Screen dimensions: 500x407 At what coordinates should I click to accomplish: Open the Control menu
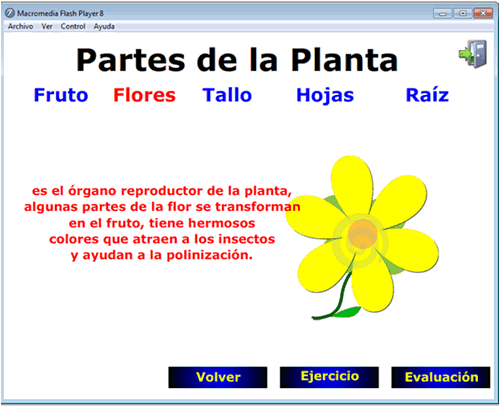(x=73, y=26)
